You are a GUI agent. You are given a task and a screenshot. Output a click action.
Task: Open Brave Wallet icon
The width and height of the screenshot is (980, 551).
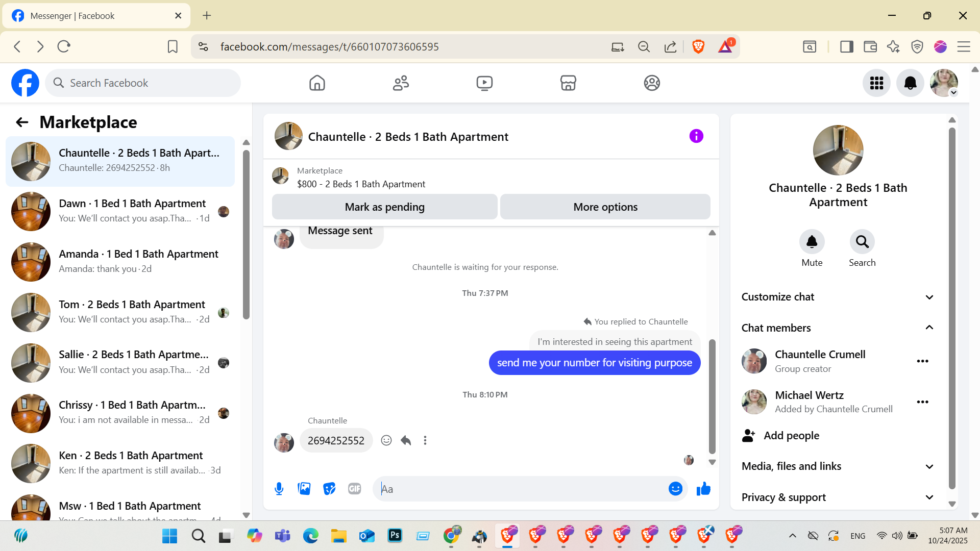click(870, 46)
